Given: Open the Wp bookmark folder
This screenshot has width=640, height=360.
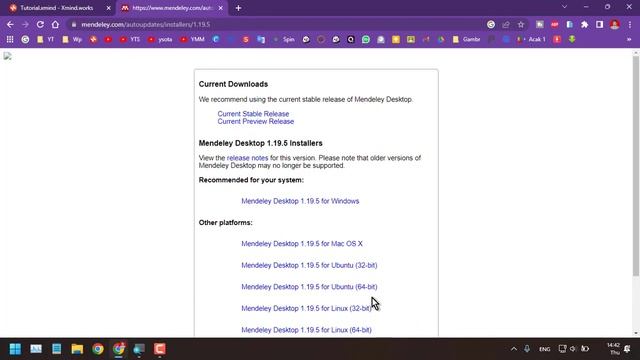Looking at the screenshot, I should click(x=72, y=40).
